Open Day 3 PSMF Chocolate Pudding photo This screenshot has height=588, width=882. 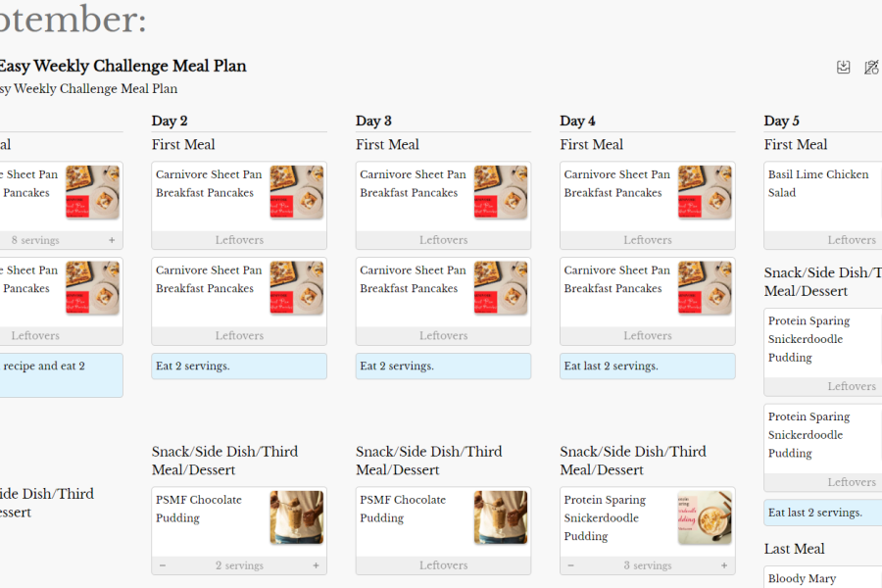click(500, 517)
